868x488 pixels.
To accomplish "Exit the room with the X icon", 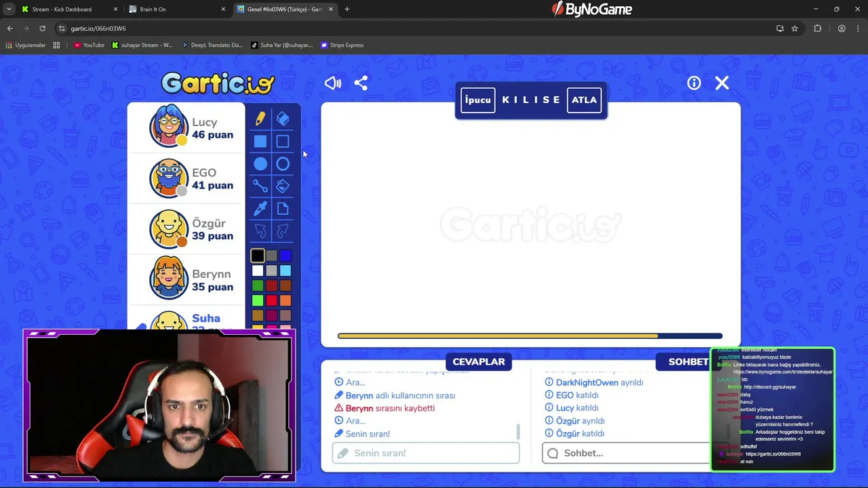I will tap(722, 83).
